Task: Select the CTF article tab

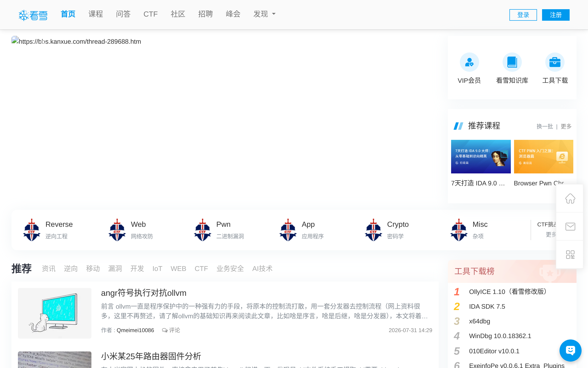Action: pos(201,269)
